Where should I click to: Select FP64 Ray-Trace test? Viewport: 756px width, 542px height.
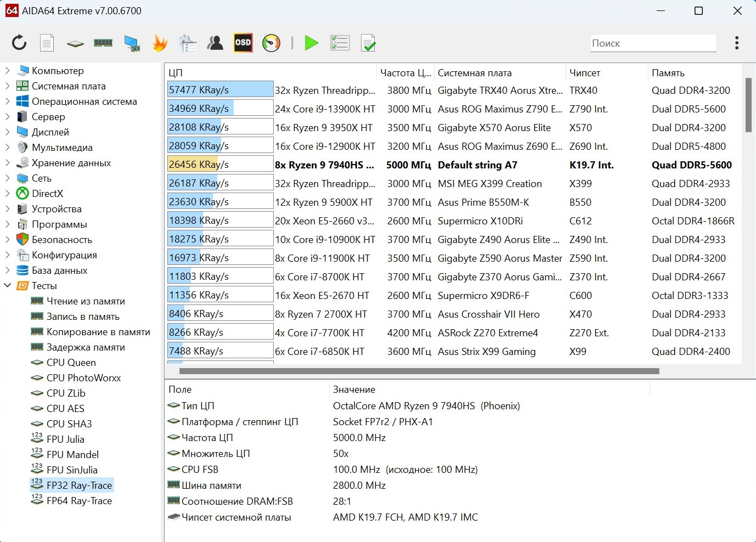click(79, 501)
